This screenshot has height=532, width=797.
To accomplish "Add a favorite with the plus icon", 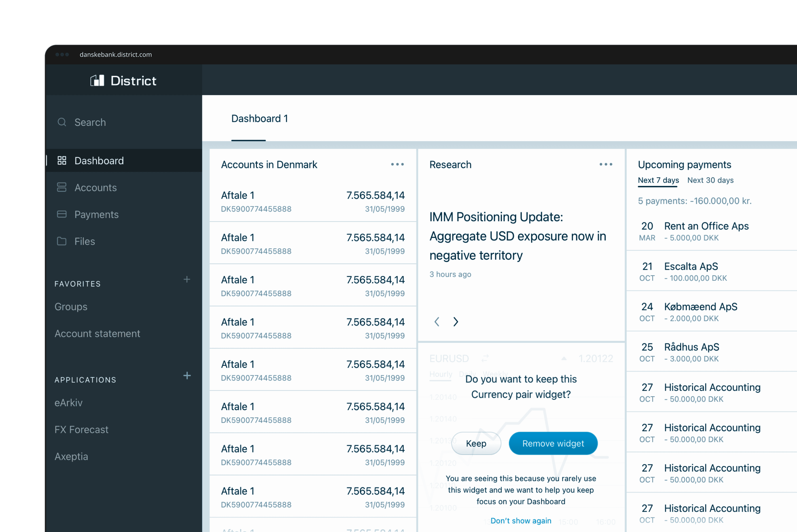I will 187,279.
